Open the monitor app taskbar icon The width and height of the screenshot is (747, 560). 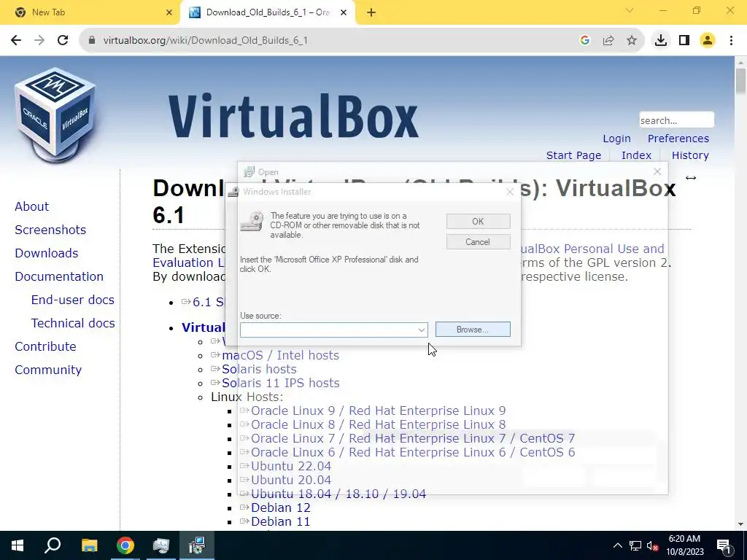pos(160,545)
